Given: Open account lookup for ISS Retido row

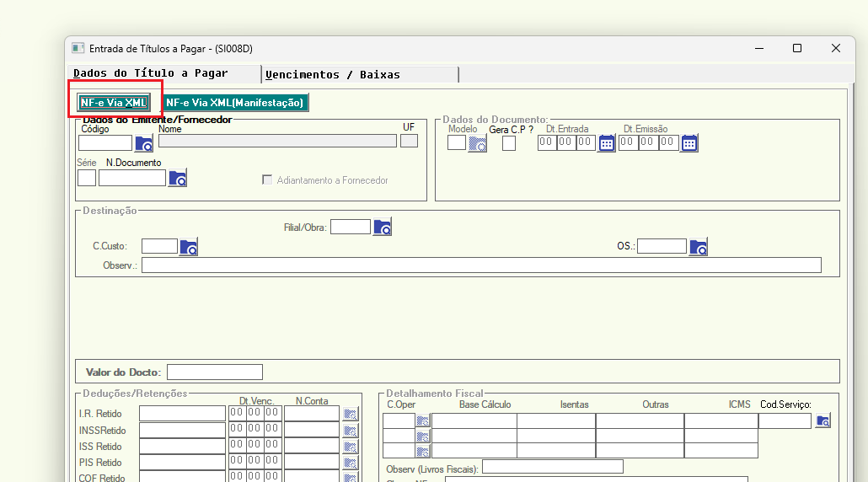Looking at the screenshot, I should 351,447.
